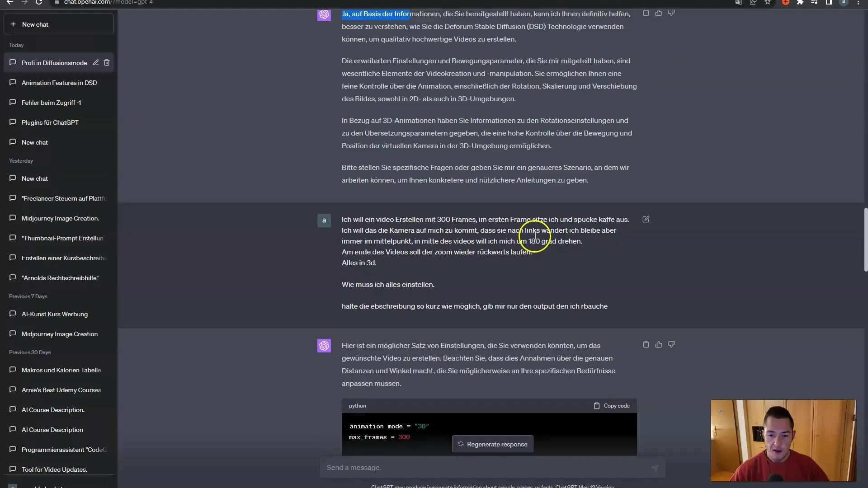Open Thumbnail-Prompt Erstellun chat
This screenshot has height=488, width=868.
click(59, 238)
